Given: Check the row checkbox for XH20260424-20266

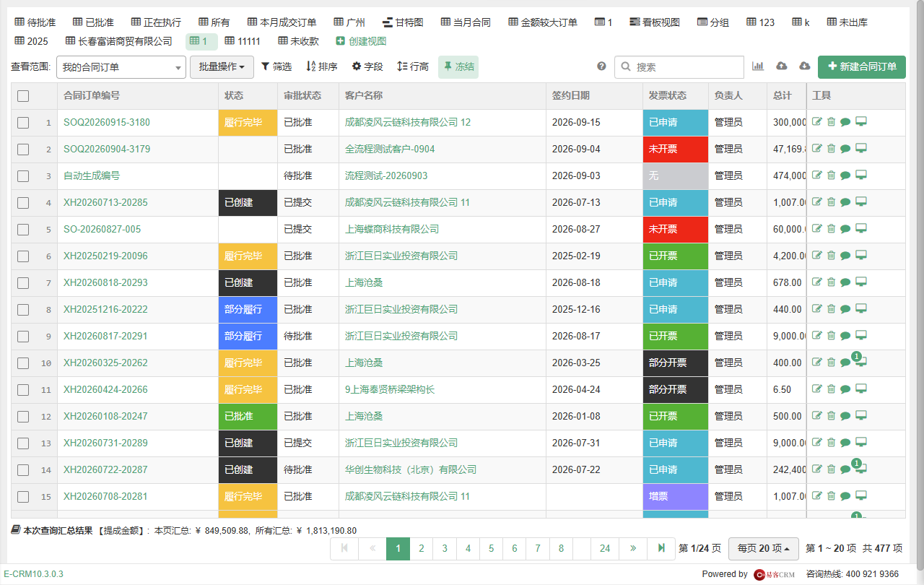Looking at the screenshot, I should pyautogui.click(x=23, y=390).
